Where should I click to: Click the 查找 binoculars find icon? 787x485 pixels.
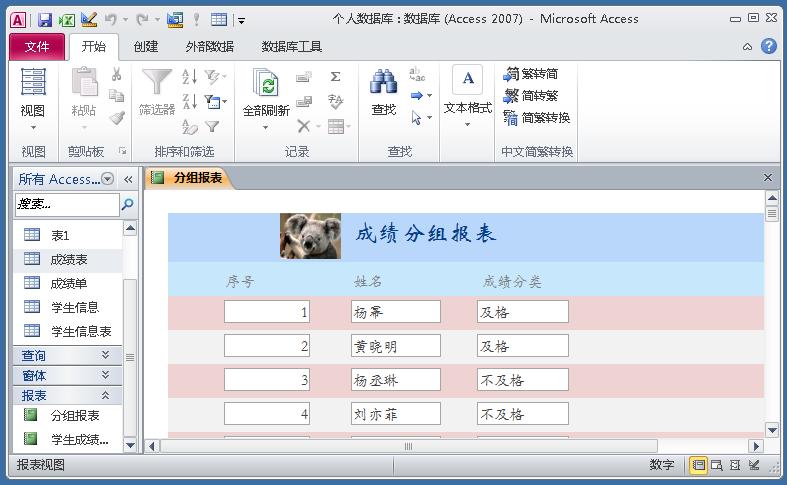383,83
